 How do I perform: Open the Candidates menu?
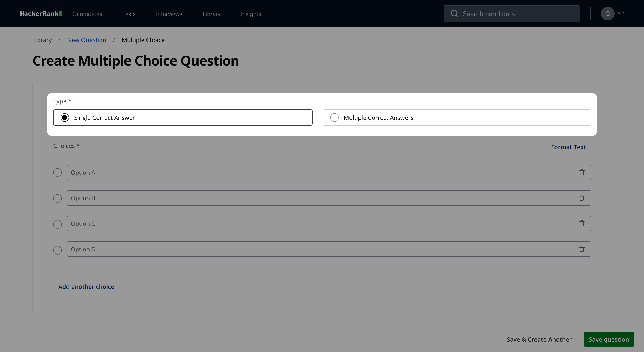[87, 14]
